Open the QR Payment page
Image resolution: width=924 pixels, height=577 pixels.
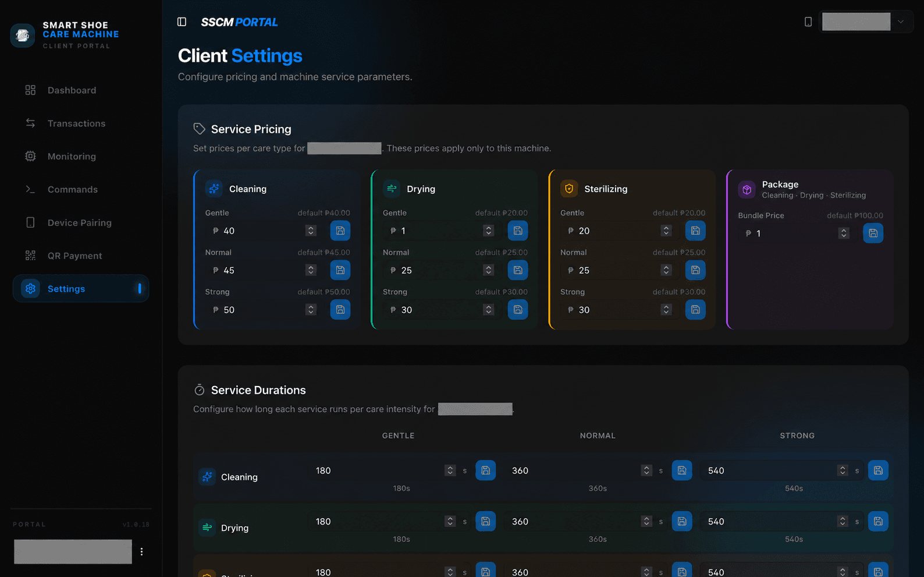(81, 256)
